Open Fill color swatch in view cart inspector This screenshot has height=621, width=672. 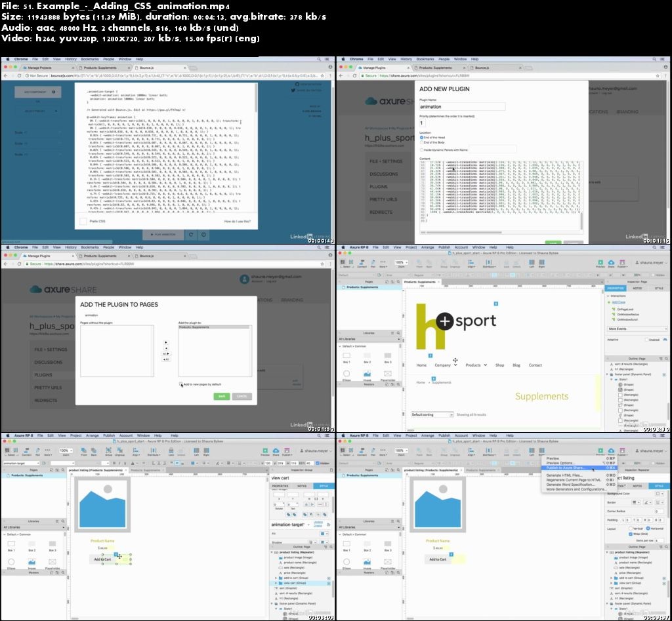323,534
